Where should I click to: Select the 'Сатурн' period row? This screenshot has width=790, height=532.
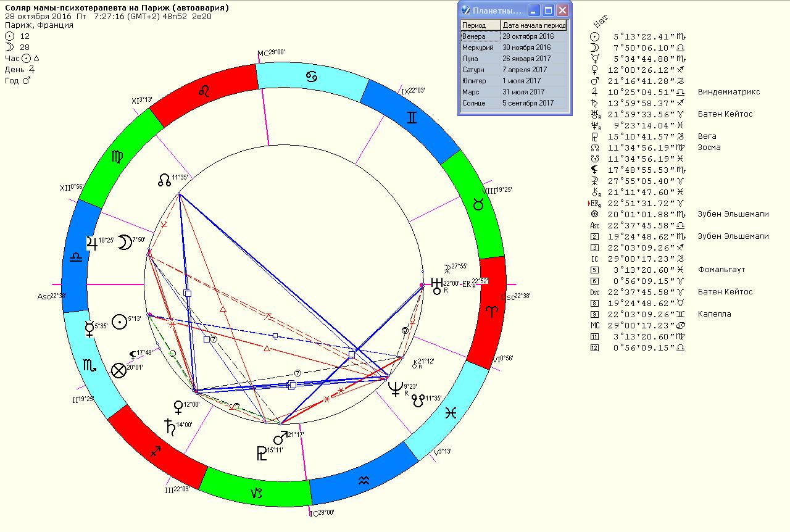(x=513, y=70)
